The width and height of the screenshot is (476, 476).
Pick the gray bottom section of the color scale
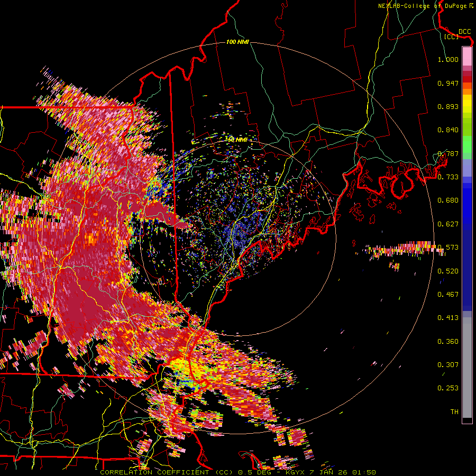tap(467, 368)
